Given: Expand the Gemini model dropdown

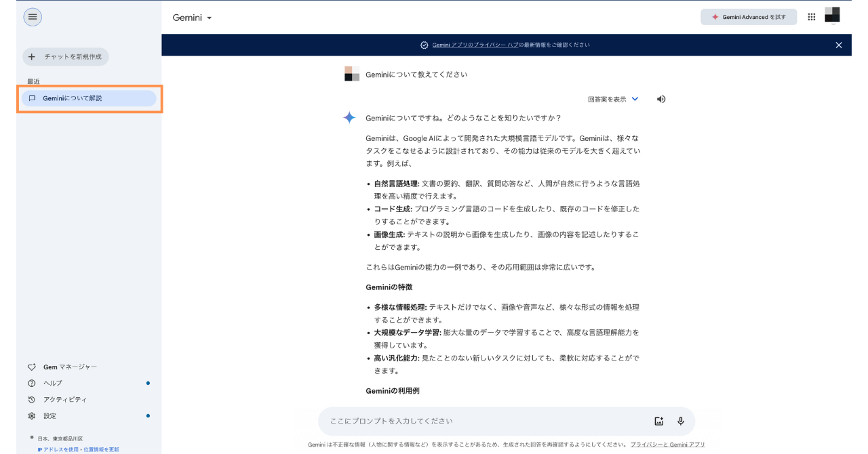Looking at the screenshot, I should pyautogui.click(x=193, y=18).
